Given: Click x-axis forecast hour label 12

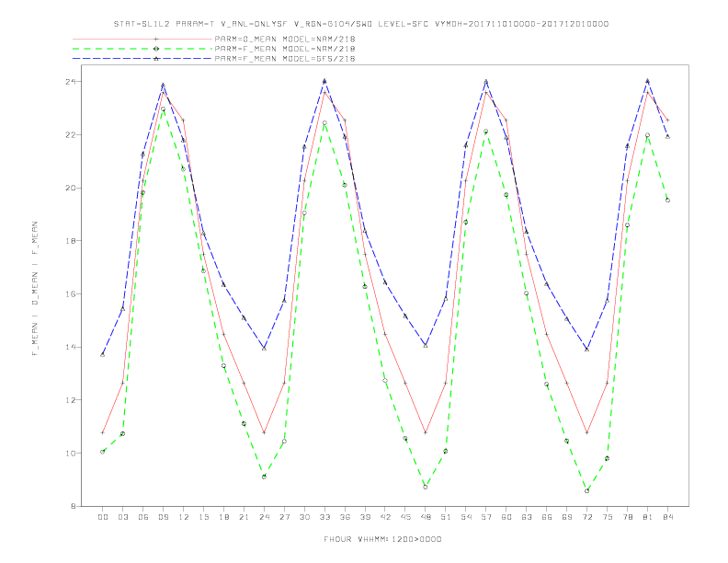Looking at the screenshot, I should [184, 517].
